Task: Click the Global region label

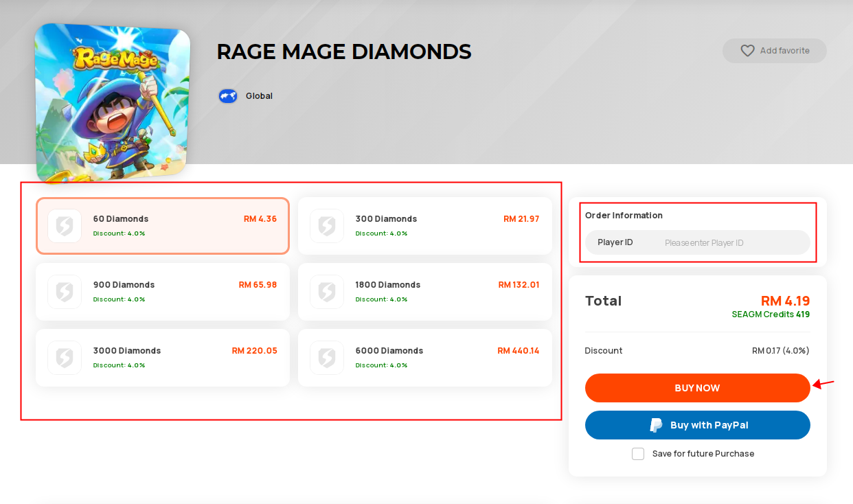Action: pyautogui.click(x=259, y=96)
